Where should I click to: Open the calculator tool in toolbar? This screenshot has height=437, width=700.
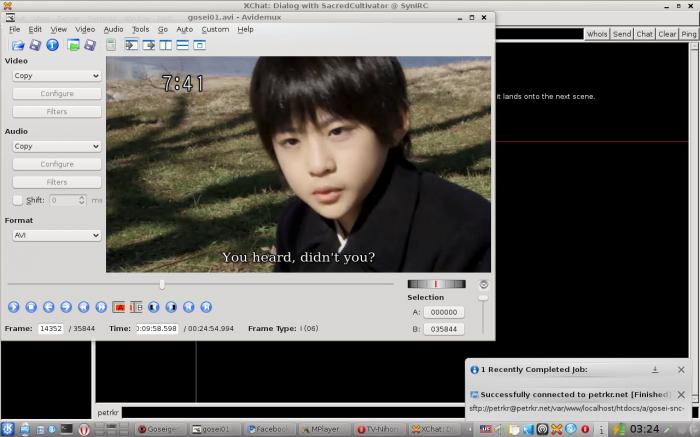111,45
